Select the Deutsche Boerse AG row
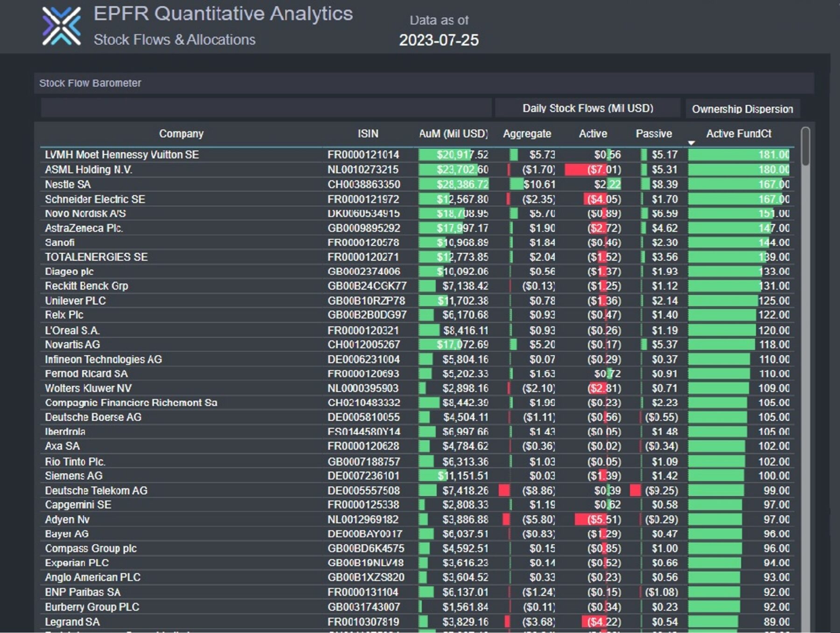 (x=417, y=417)
